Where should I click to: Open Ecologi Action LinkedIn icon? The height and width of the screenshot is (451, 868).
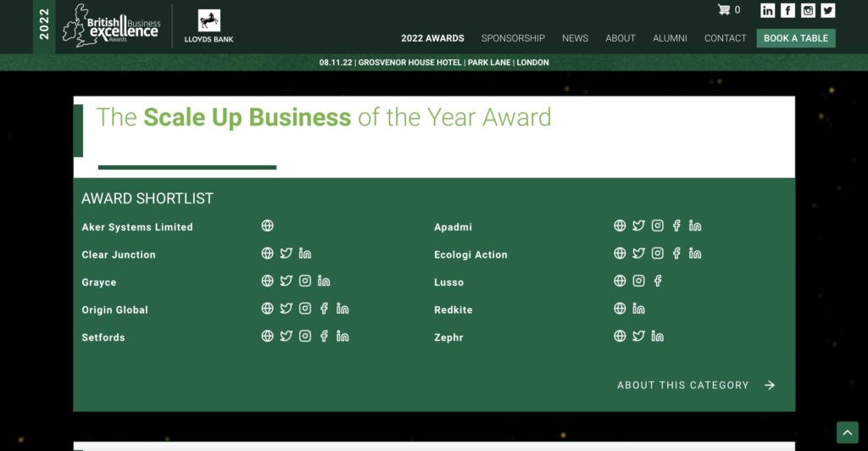(695, 253)
